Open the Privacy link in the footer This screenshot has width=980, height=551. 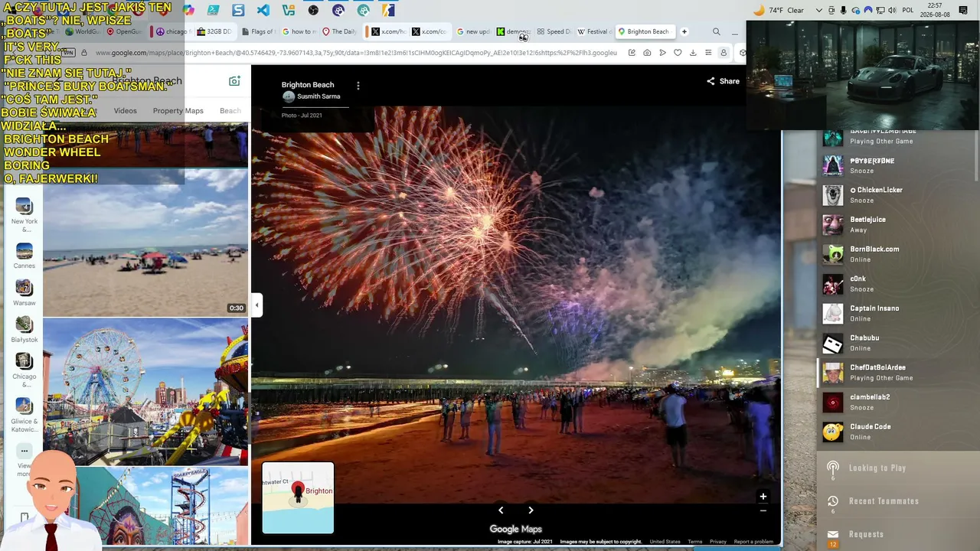coord(718,542)
